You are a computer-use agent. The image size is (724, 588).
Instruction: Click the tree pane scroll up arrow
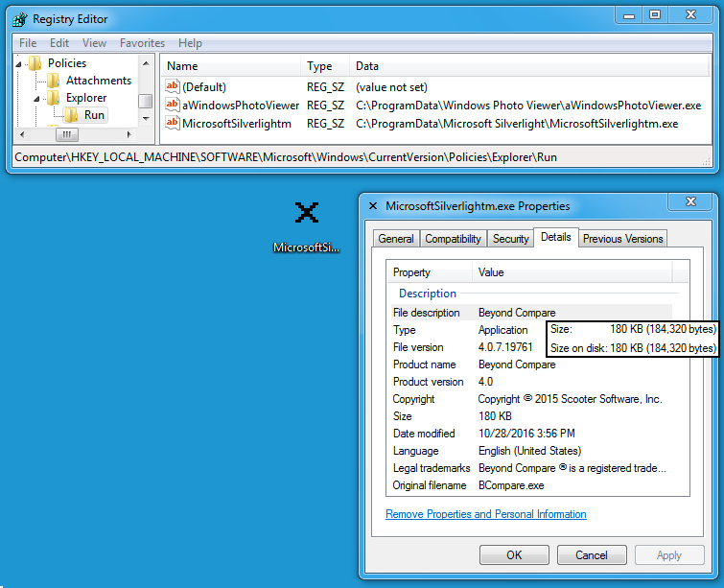tap(146, 63)
